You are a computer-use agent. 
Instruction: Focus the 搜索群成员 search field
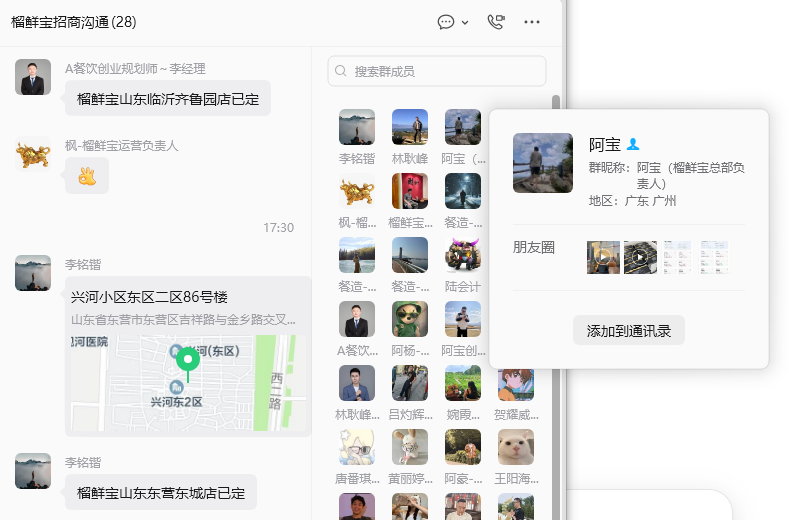pos(437,71)
